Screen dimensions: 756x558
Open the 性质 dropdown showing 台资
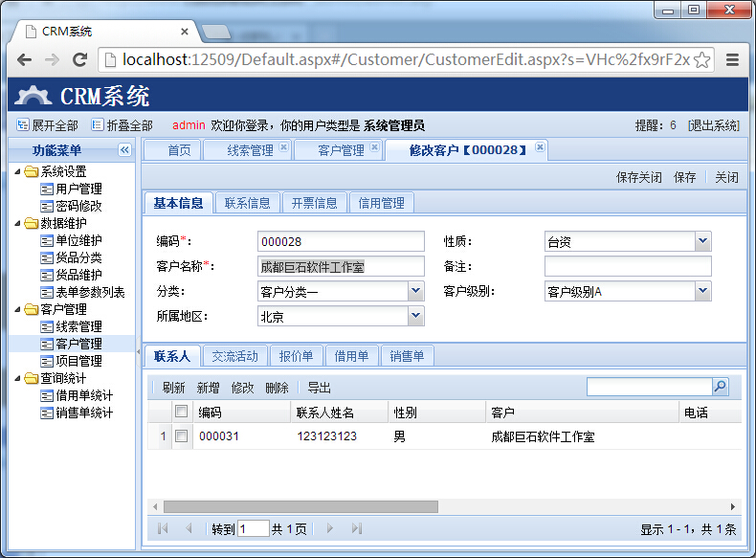[x=702, y=242]
